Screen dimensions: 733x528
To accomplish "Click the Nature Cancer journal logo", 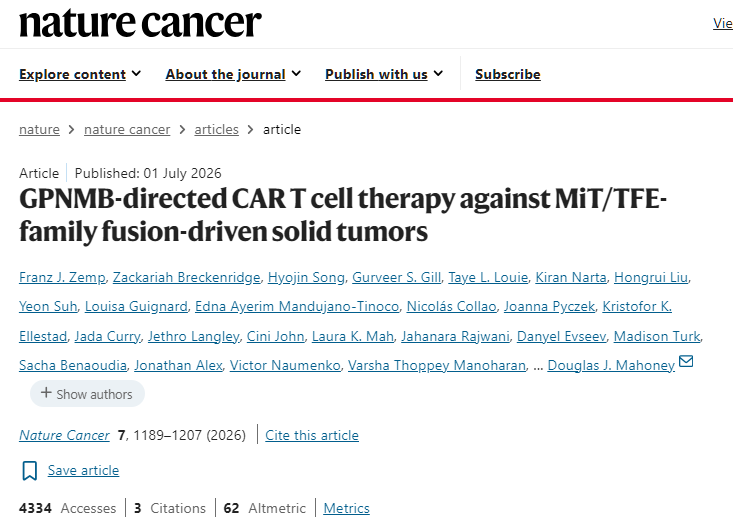I will click(140, 23).
